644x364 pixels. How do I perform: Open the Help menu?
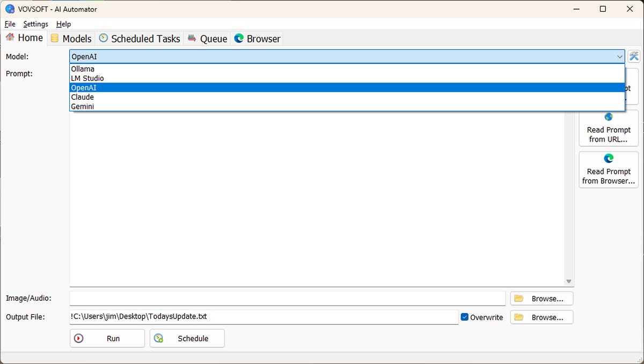tap(63, 24)
